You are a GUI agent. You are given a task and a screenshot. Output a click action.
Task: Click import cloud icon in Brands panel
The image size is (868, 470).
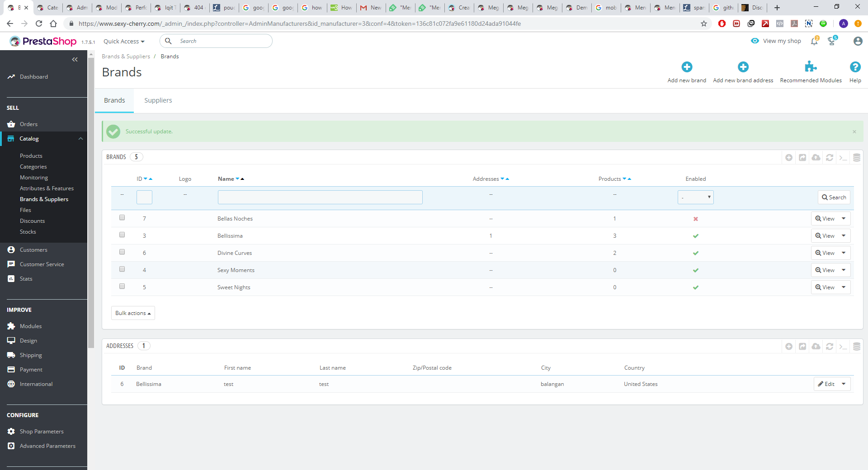816,157
